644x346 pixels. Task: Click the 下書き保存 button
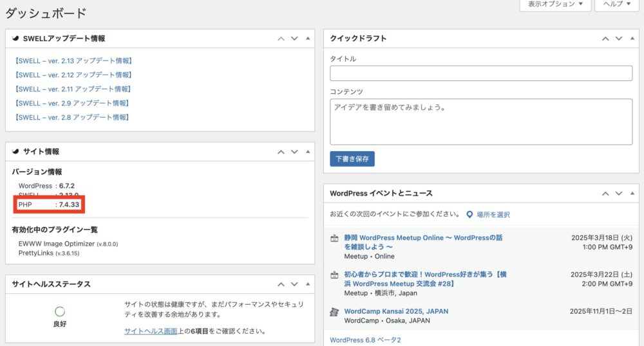[x=352, y=159]
